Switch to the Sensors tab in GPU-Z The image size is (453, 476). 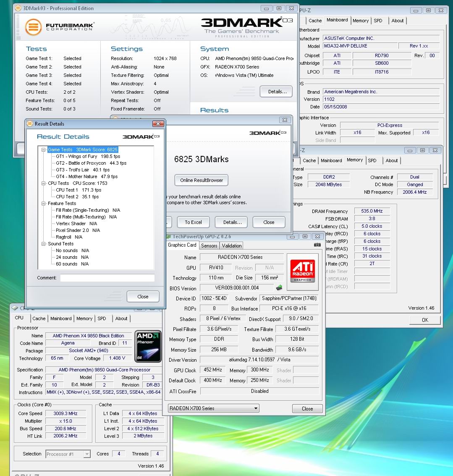point(209,246)
